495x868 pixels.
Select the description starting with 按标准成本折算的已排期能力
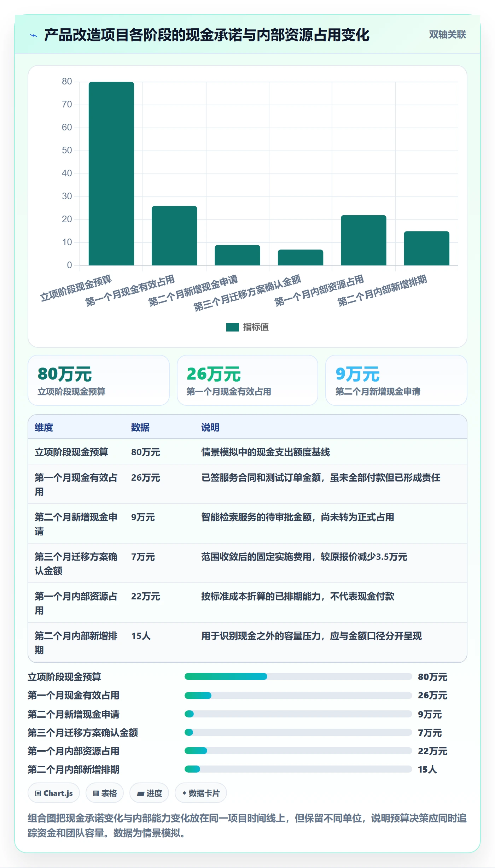[x=298, y=597]
